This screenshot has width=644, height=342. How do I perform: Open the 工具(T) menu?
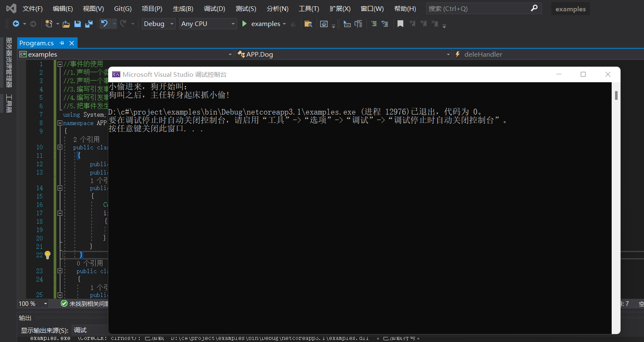(x=309, y=8)
